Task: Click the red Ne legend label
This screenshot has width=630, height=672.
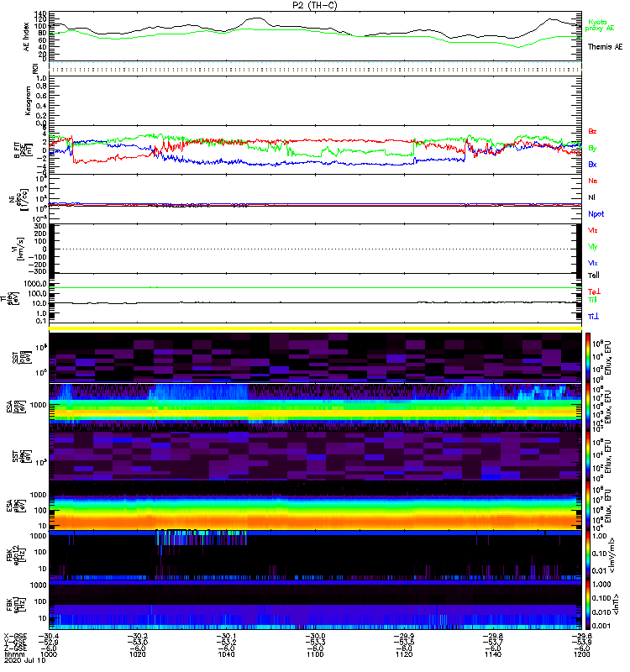Action: coord(593,181)
